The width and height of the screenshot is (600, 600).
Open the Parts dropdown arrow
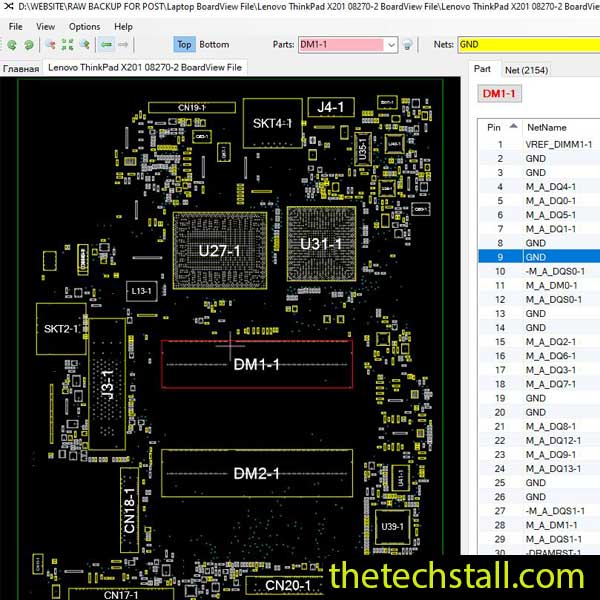(x=391, y=45)
